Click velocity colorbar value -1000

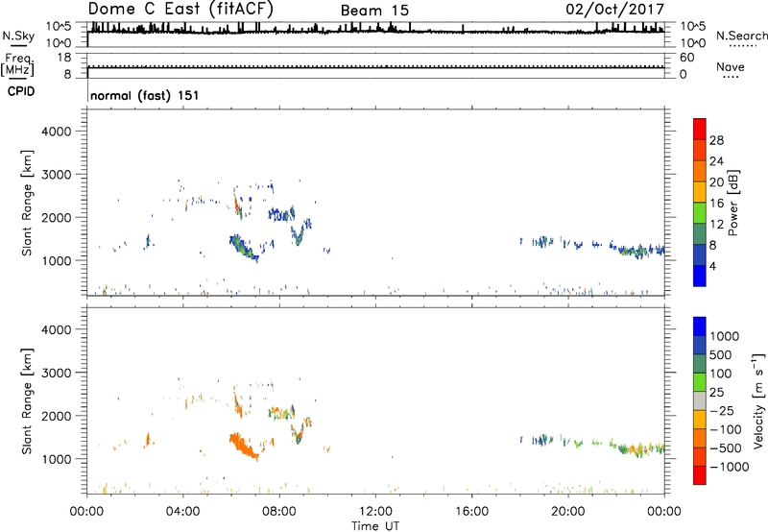click(730, 467)
